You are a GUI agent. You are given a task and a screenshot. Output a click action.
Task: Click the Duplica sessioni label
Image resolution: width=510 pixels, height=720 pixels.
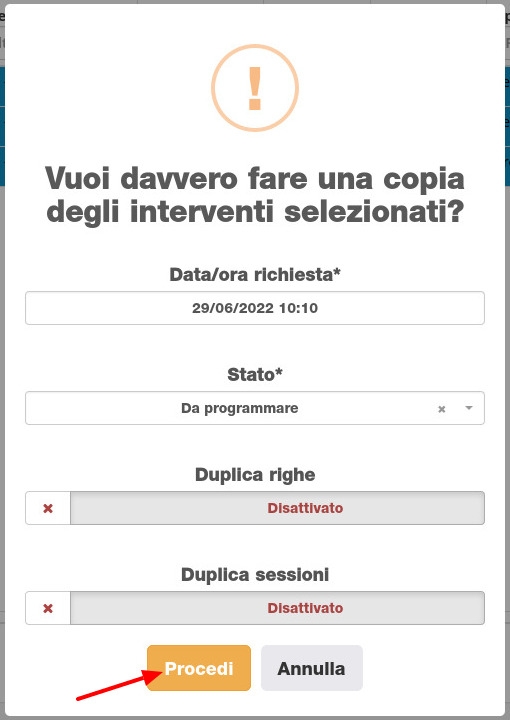click(x=255, y=575)
